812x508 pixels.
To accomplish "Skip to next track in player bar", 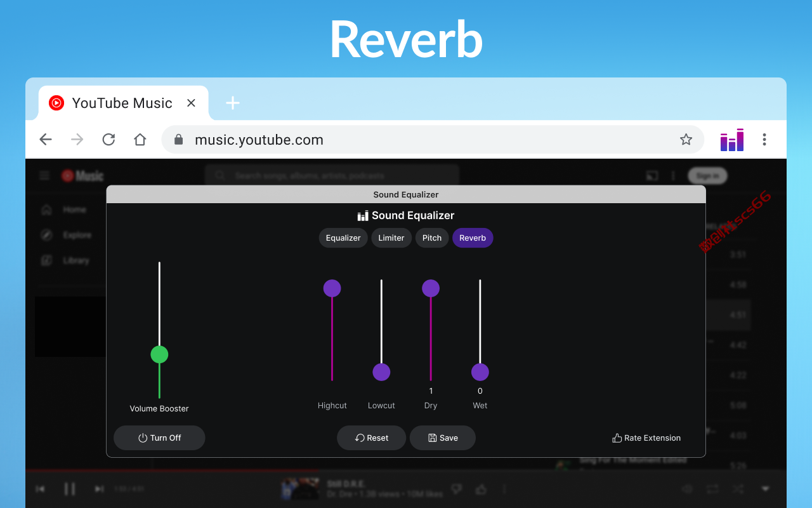I will [99, 489].
